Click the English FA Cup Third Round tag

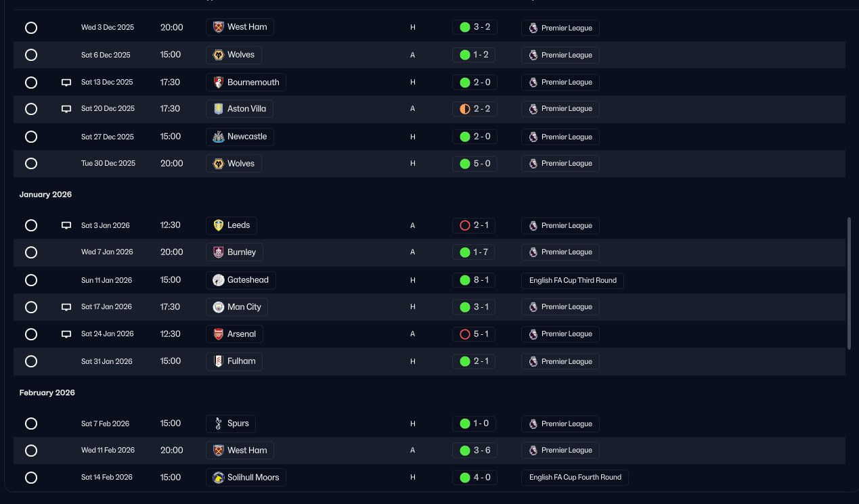pos(573,280)
